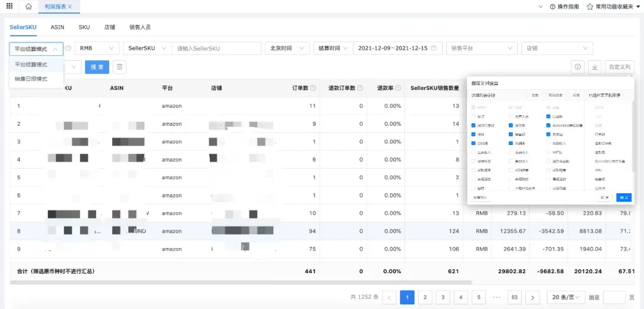Switch to the ASIN tab

(x=57, y=27)
